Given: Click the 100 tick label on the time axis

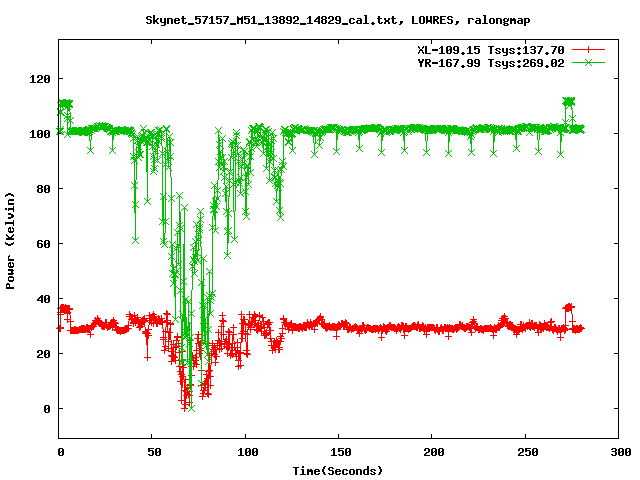Looking at the screenshot, I should click(x=247, y=452).
